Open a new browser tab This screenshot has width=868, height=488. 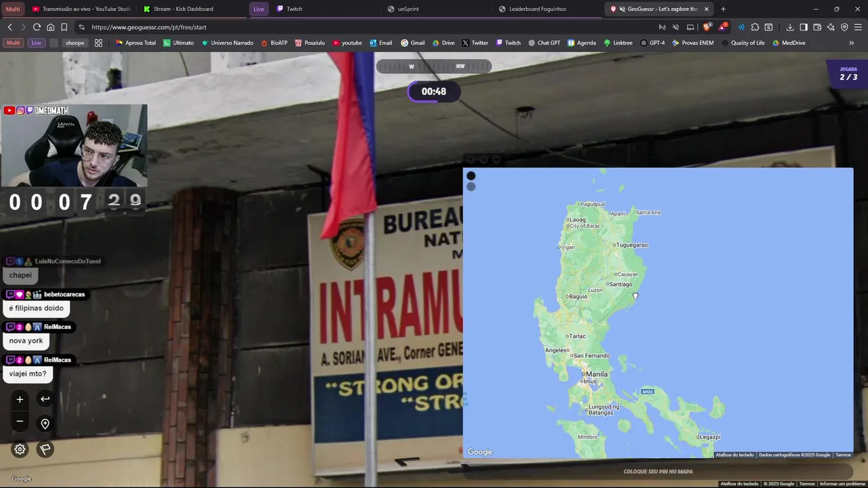click(723, 9)
